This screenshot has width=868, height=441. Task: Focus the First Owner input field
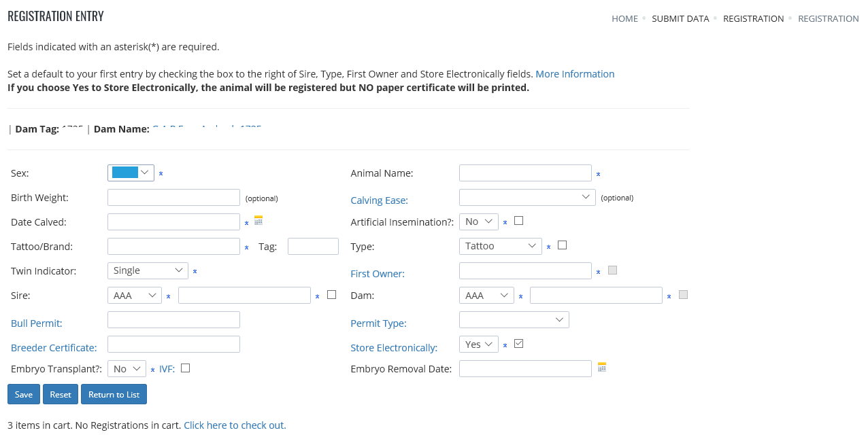click(x=525, y=270)
